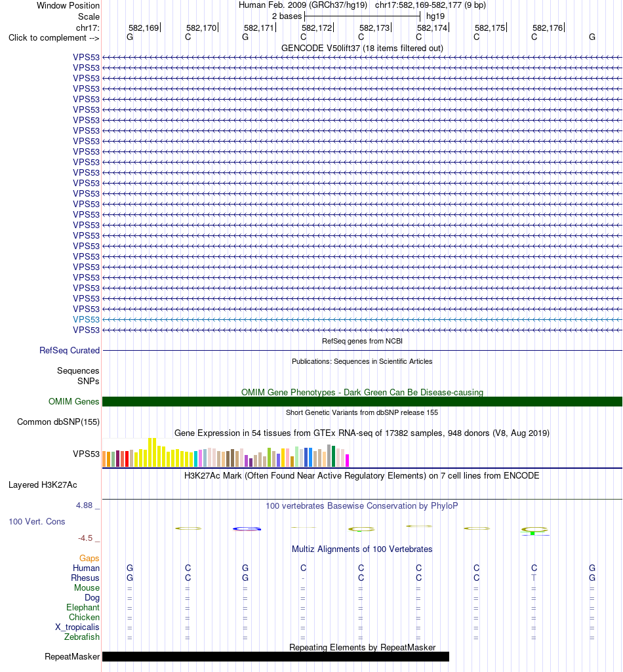The height and width of the screenshot is (672, 623).
Task: Click the 'Dog' alignment row label
Action: 92,597
